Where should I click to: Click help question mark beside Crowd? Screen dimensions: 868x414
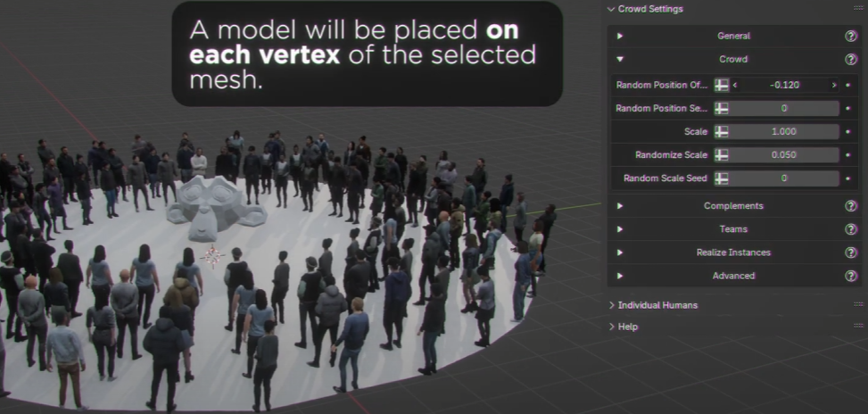850,60
